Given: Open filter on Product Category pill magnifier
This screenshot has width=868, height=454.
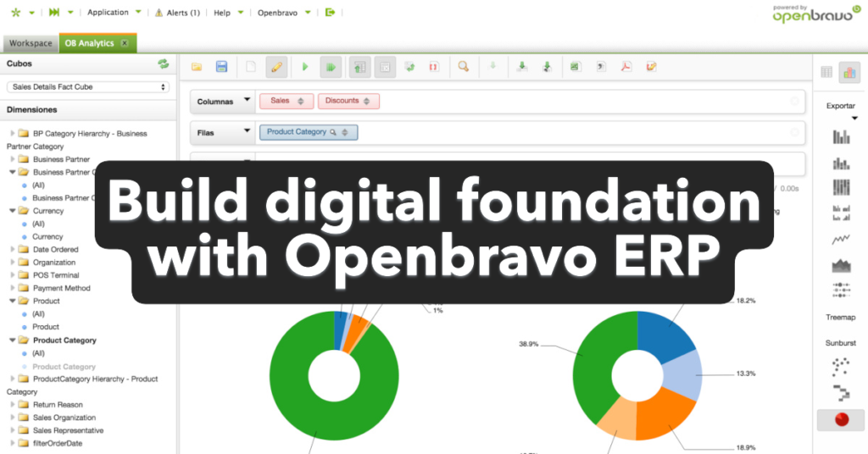Looking at the screenshot, I should (332, 132).
